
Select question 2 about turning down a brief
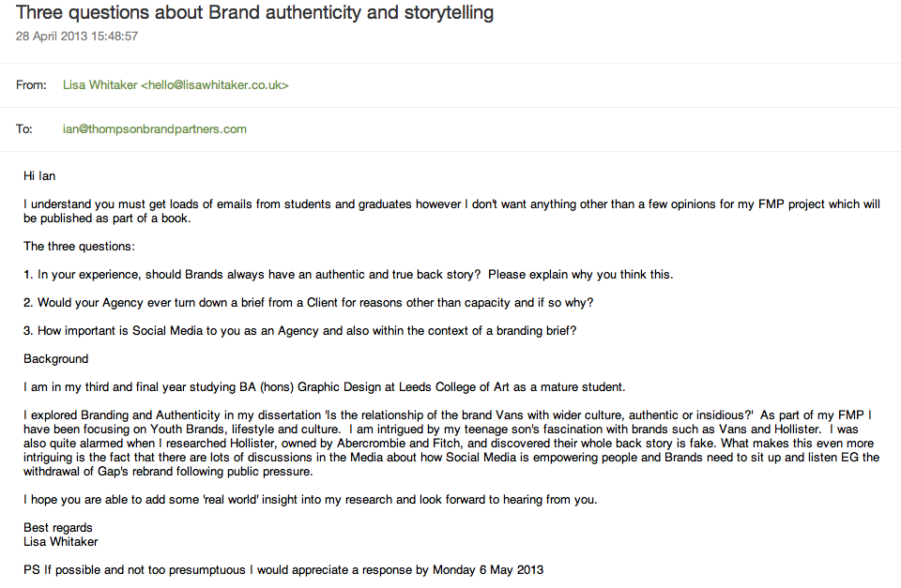click(309, 303)
